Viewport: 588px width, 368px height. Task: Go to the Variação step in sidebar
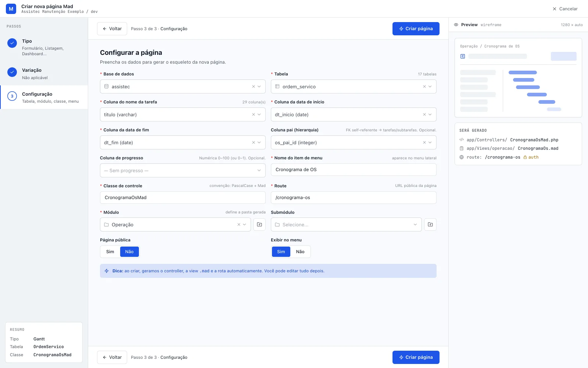coord(44,74)
